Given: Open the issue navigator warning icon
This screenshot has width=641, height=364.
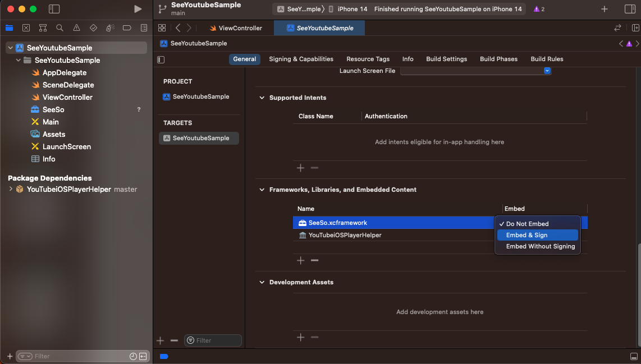Looking at the screenshot, I should click(x=76, y=28).
